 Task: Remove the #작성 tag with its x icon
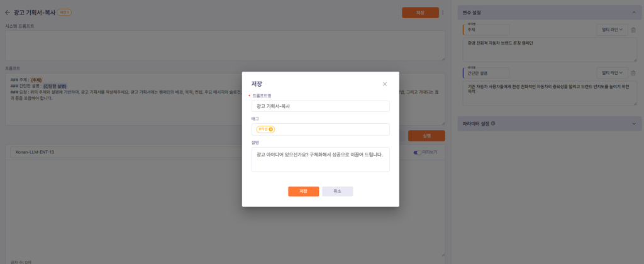coord(270,129)
